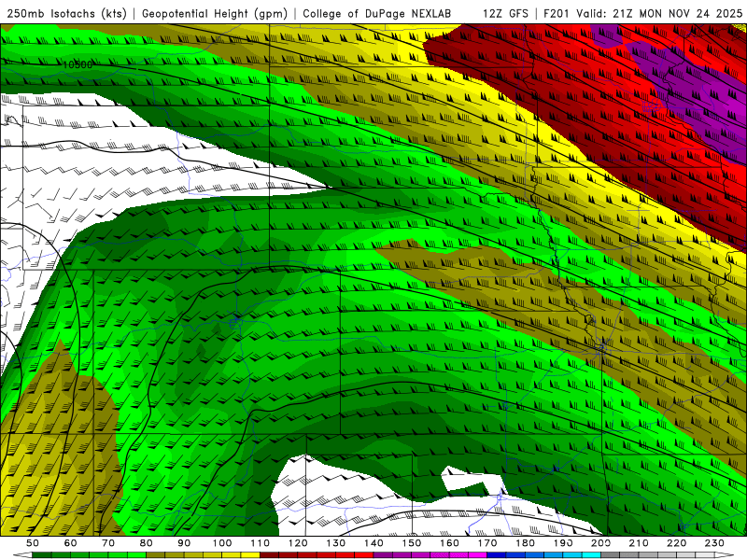Pick the bright yellow swatch just below 110
This screenshot has width=747, height=560.
[x=250, y=554]
